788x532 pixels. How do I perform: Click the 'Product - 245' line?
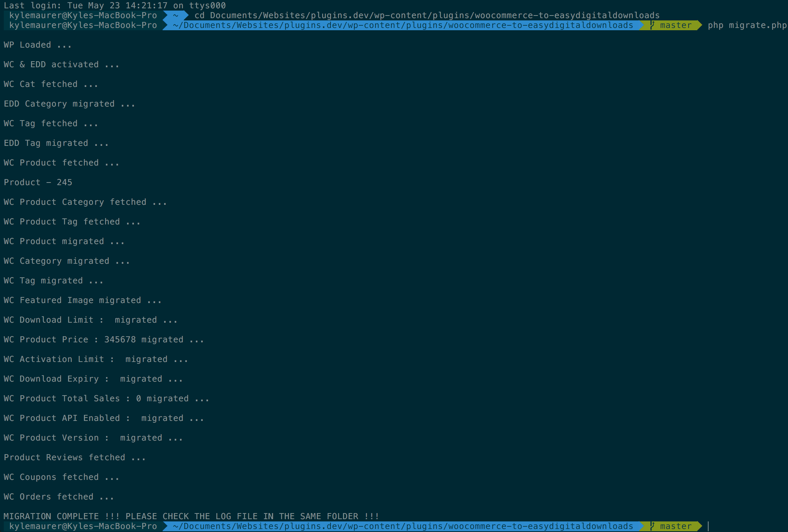pyautogui.click(x=38, y=182)
